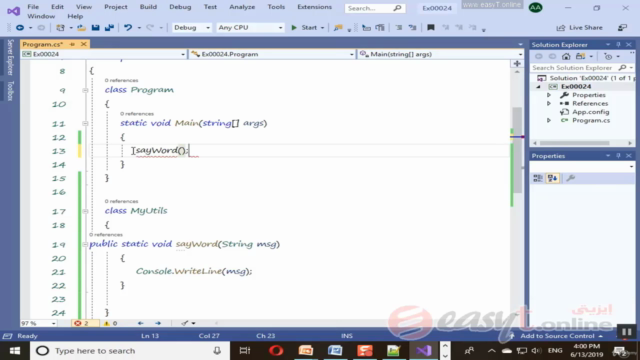Open the Any CPU platform dropdown
The image size is (640, 360).
250,27
